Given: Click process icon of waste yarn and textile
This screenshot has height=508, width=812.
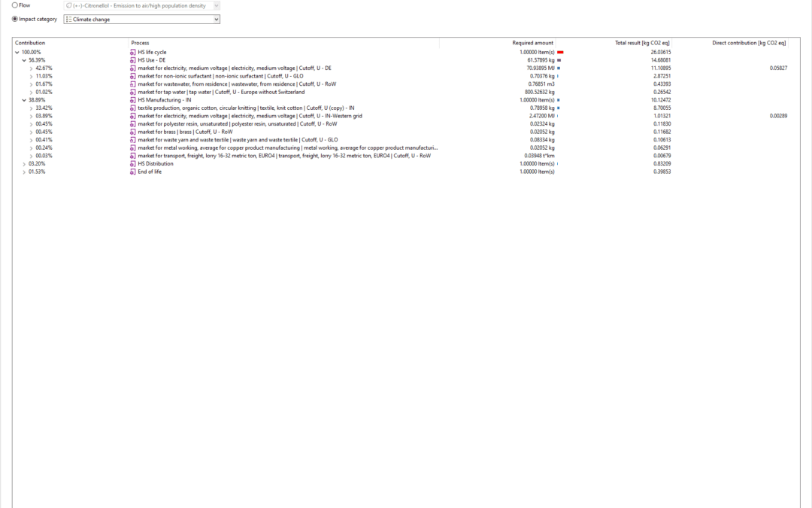Looking at the screenshot, I should click(132, 140).
